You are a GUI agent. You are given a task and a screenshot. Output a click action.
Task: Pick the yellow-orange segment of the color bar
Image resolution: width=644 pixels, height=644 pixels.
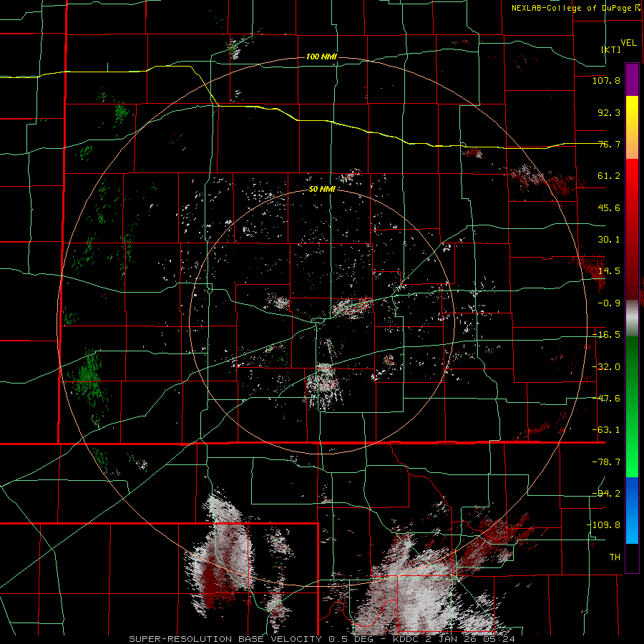pos(632,127)
